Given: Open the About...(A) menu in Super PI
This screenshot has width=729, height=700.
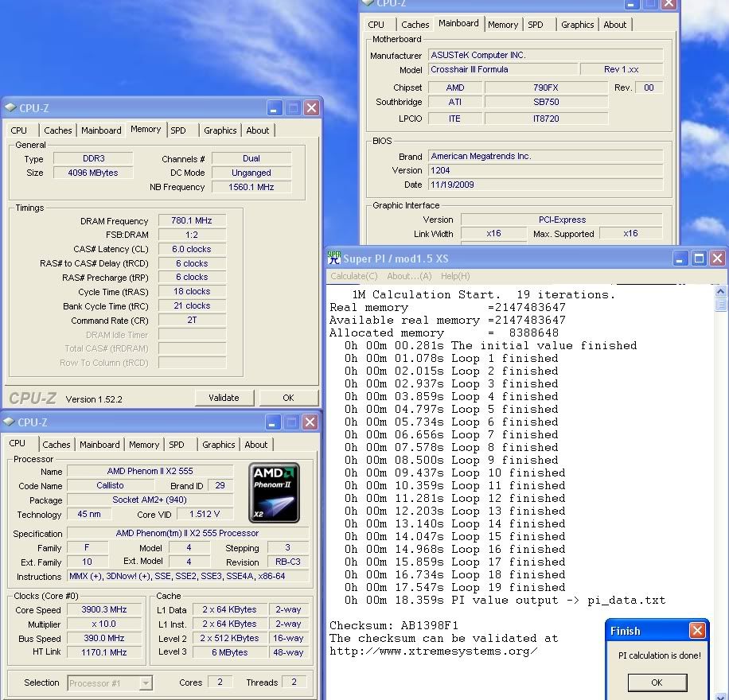Looking at the screenshot, I should pos(409,276).
